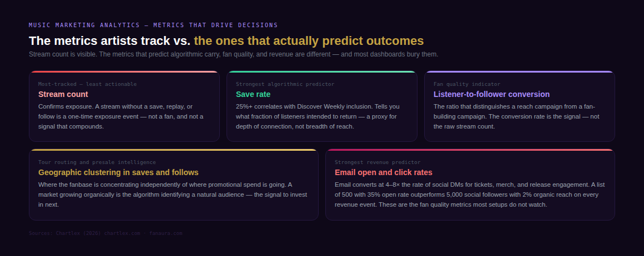Click the 'Strongest revenue predictor' label
The width and height of the screenshot is (644, 256).
tap(378, 162)
